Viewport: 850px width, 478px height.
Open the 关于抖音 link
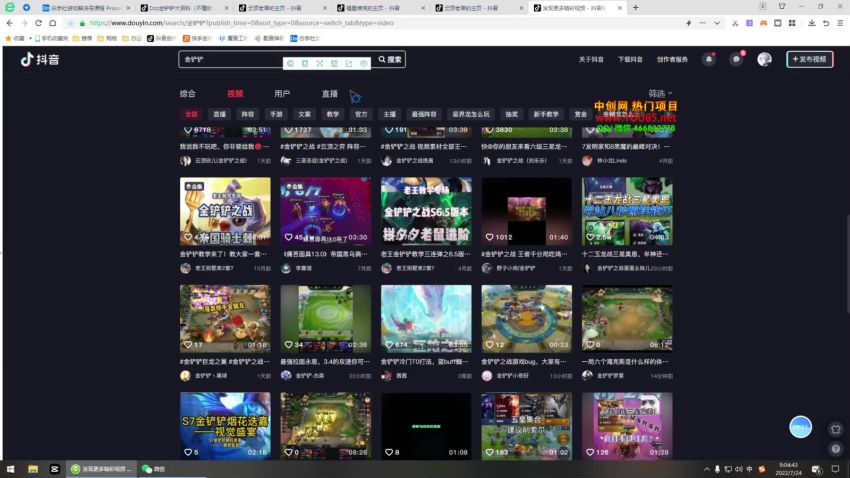(x=591, y=60)
